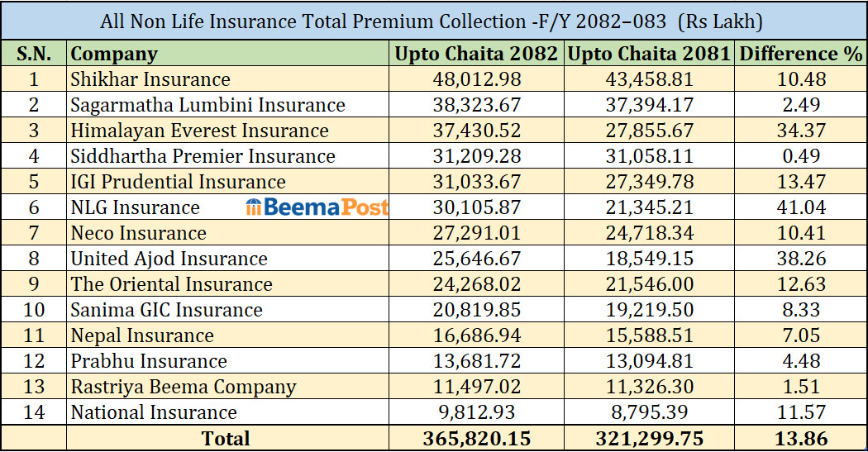This screenshot has height=452, width=868.
Task: Click serial number 10 cell
Action: click(x=34, y=310)
